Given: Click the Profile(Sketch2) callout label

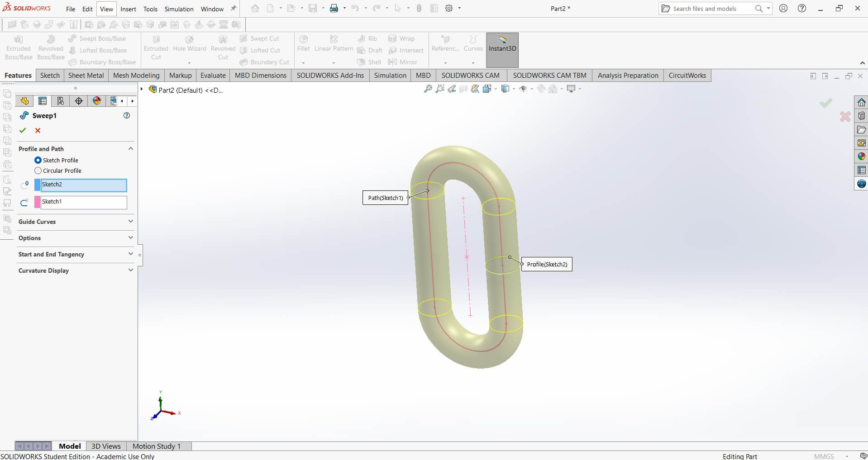Looking at the screenshot, I should click(547, 264).
